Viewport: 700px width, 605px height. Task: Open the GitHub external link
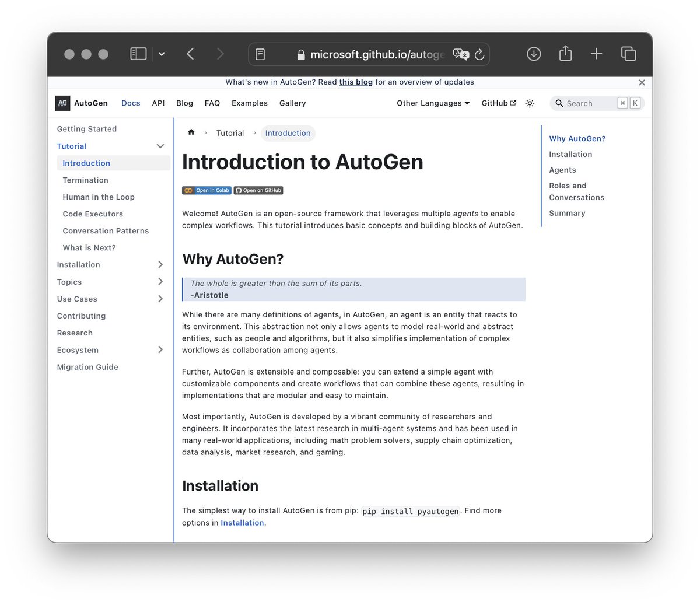(x=499, y=103)
